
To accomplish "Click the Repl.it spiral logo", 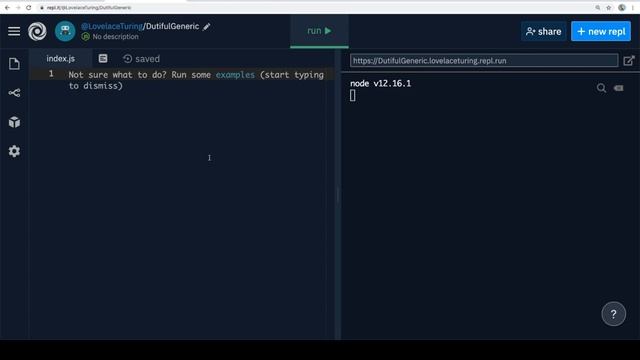I will (37, 31).
